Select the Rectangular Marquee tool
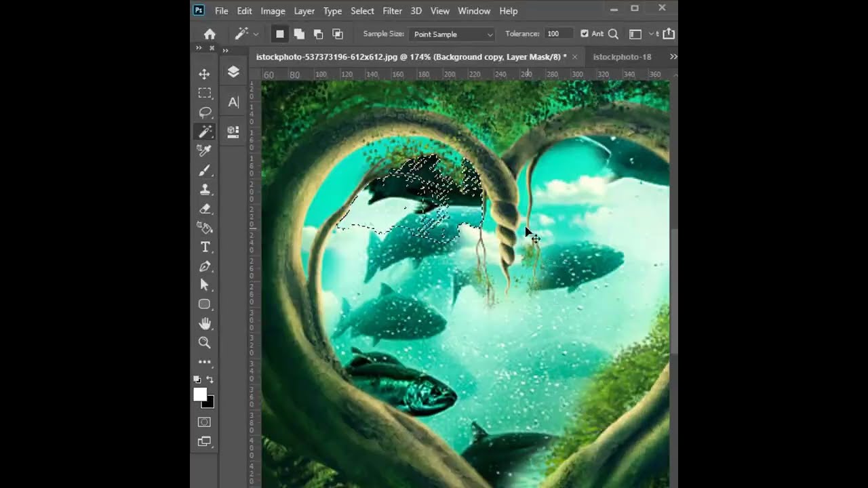The width and height of the screenshot is (868, 488). pyautogui.click(x=204, y=93)
